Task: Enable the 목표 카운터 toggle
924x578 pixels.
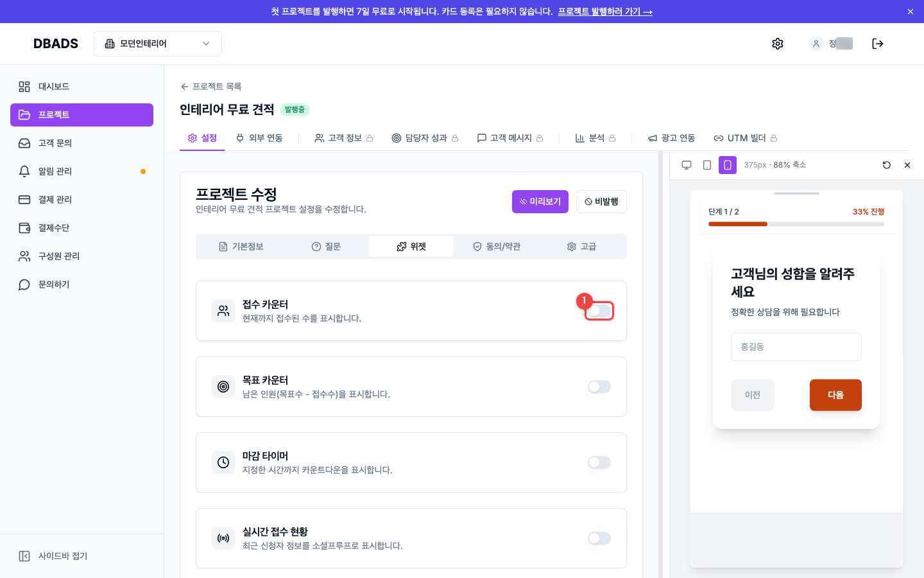Action: pos(599,387)
